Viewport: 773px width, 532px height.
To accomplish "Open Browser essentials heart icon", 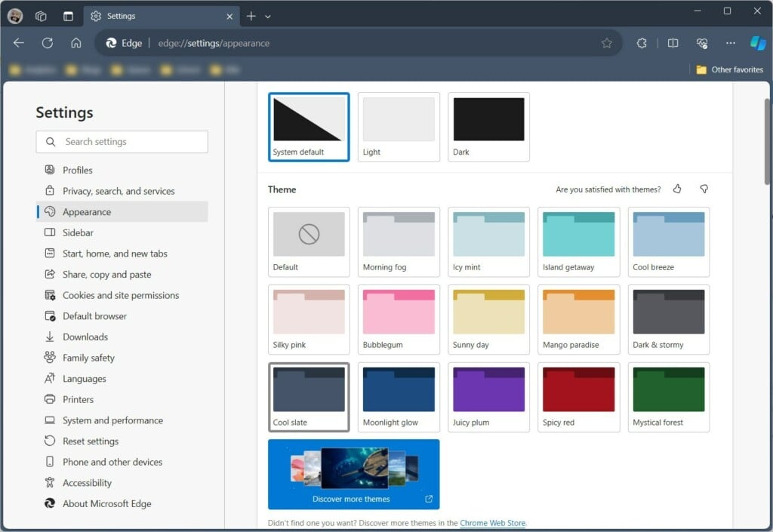I will point(702,43).
